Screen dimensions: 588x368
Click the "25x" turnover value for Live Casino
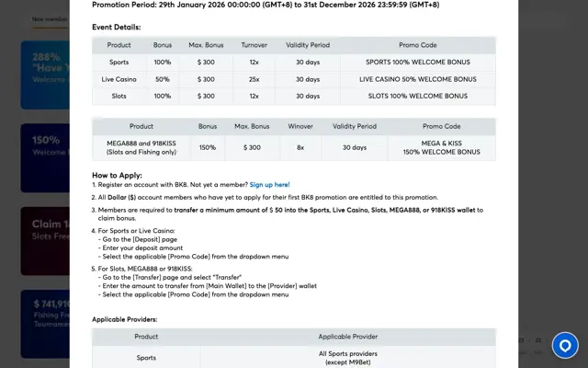coord(254,79)
